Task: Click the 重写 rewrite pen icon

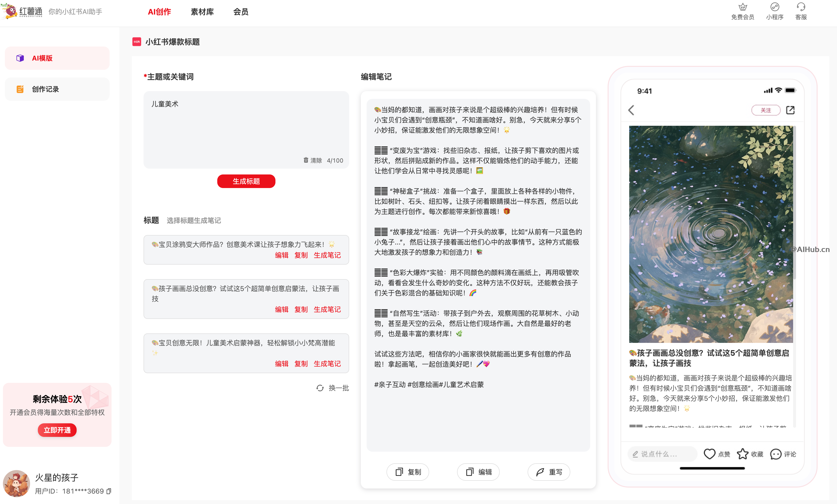Action: click(x=539, y=472)
